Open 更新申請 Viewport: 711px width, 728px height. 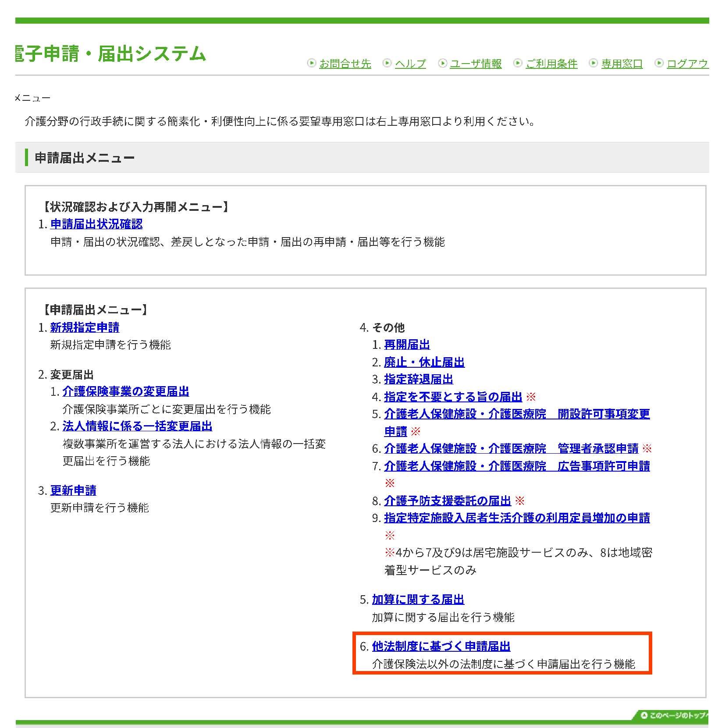[x=74, y=490]
